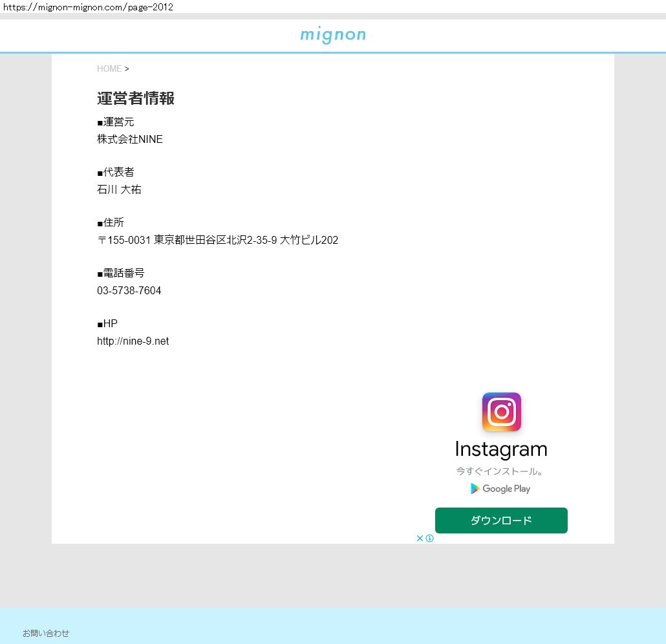The width and height of the screenshot is (666, 644).
Task: Click the Google Play logo in ad
Action: 500,489
